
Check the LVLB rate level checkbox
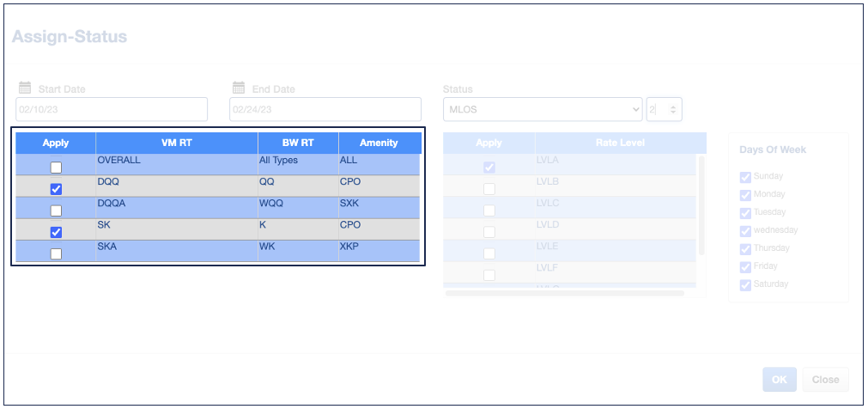(x=489, y=189)
